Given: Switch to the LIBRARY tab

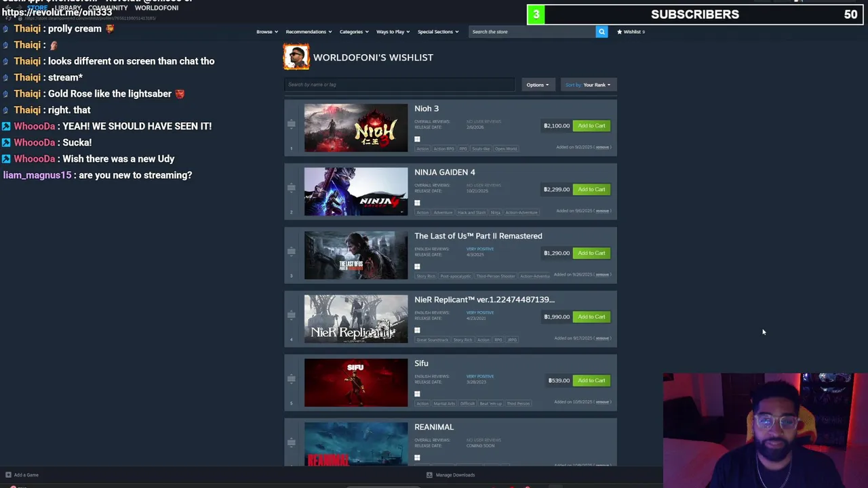Looking at the screenshot, I should pos(68,8).
